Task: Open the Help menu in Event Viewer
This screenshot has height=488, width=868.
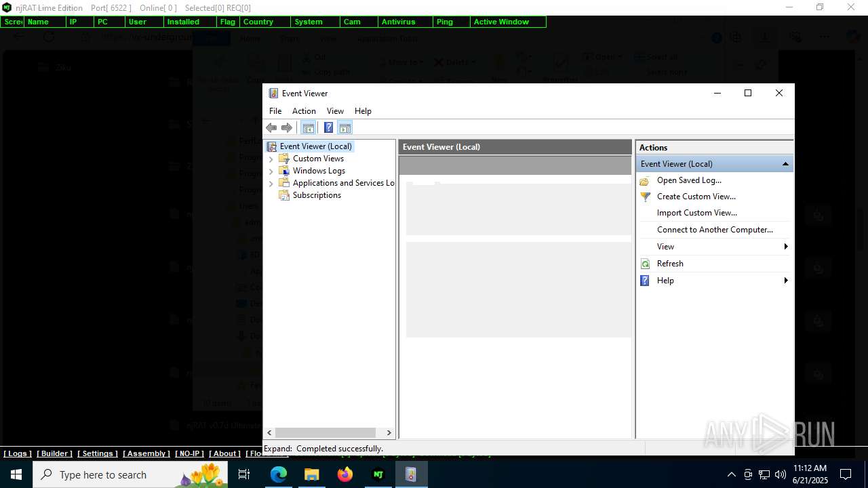Action: tap(363, 111)
